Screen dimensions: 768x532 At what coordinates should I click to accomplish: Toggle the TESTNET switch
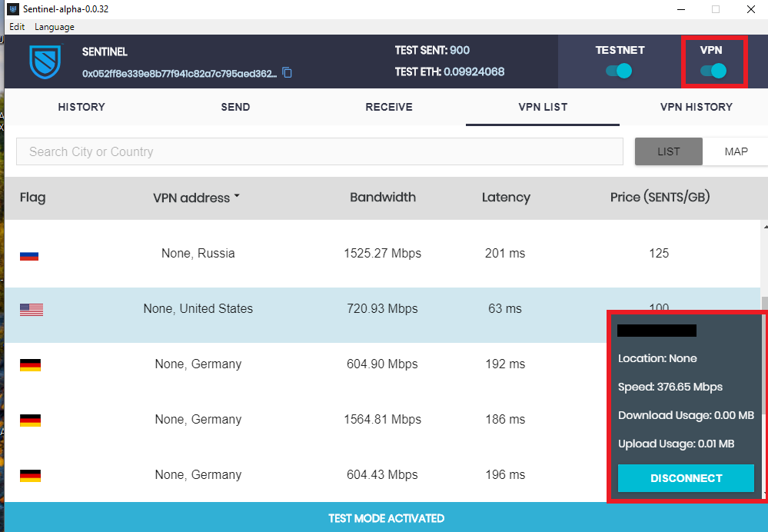click(x=619, y=71)
